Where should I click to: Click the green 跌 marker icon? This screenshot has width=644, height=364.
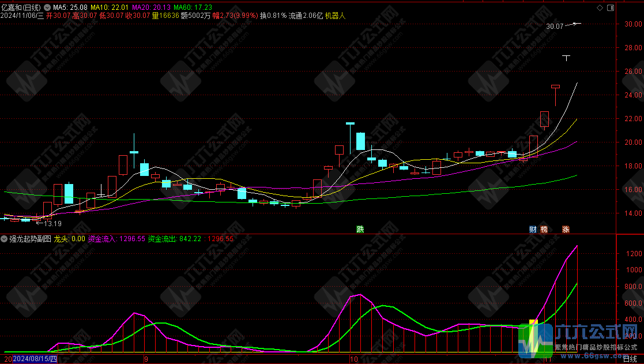[360, 229]
